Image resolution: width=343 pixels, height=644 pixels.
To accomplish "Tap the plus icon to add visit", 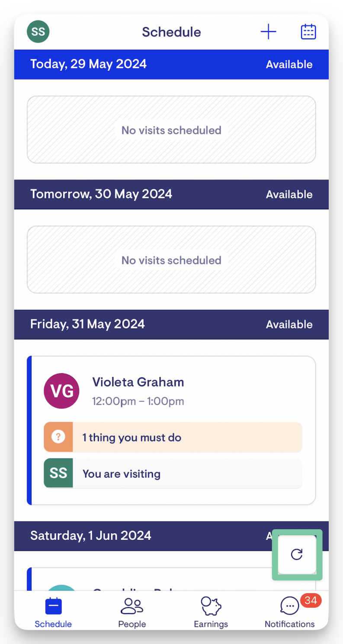I will coord(268,32).
